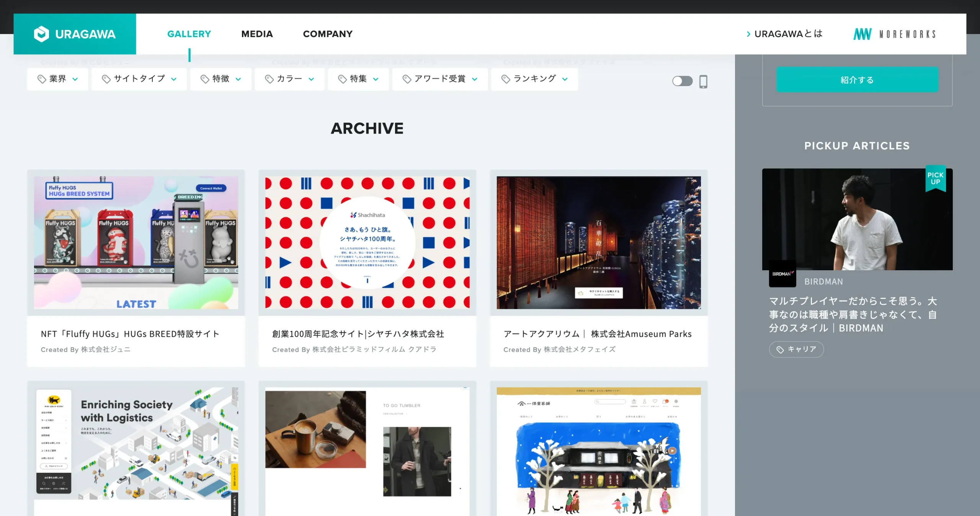Expand the サイトタイプ filter chevron
980x516 pixels.
[x=174, y=79]
